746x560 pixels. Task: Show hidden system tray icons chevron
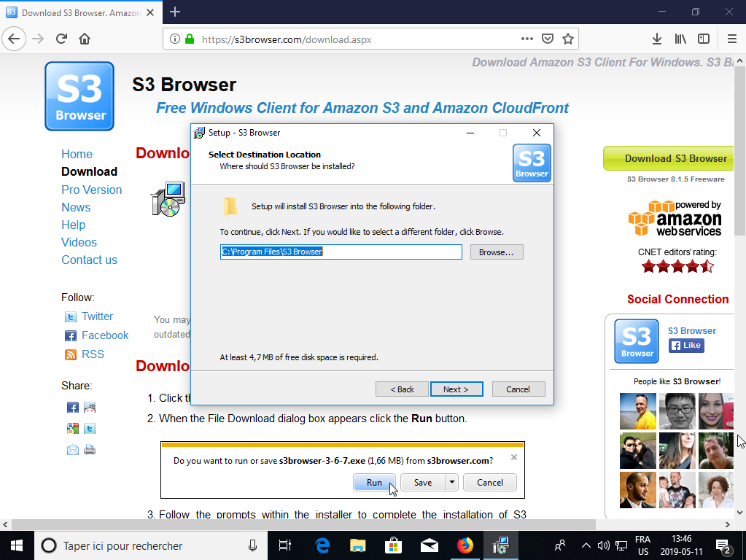(x=586, y=545)
